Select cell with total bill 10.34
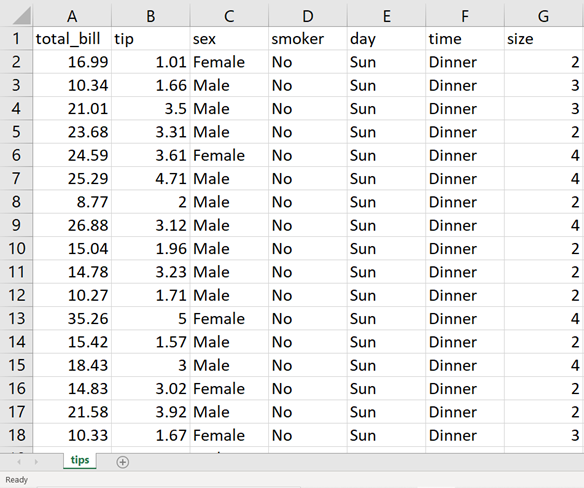Viewport: 584px width, 488px height. click(72, 85)
